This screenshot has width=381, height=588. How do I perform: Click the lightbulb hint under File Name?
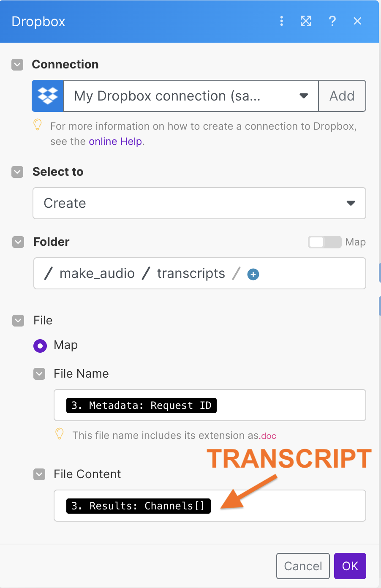pyautogui.click(x=60, y=434)
